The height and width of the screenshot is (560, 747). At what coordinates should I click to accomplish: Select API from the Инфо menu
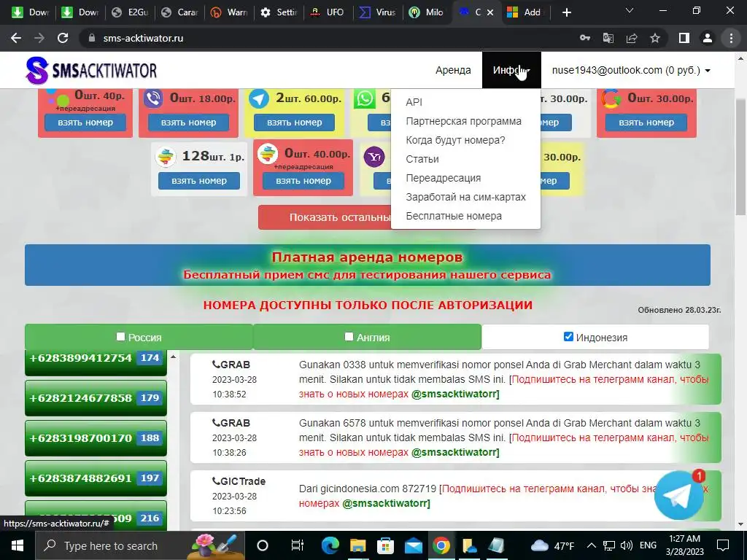(x=414, y=102)
